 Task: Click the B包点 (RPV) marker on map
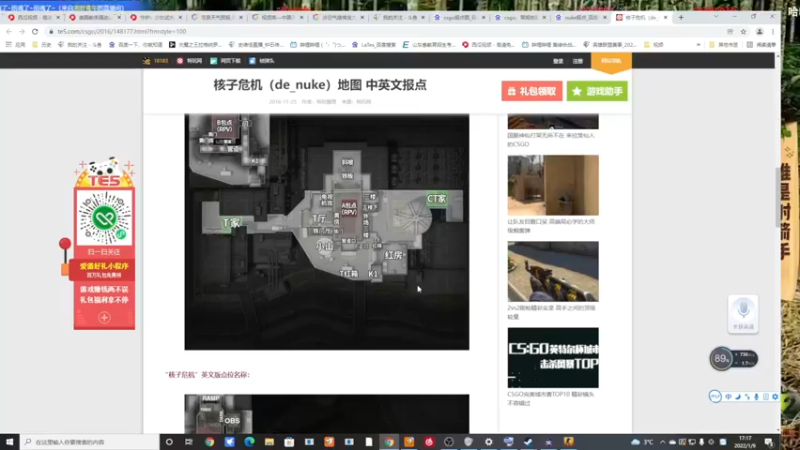pos(224,126)
